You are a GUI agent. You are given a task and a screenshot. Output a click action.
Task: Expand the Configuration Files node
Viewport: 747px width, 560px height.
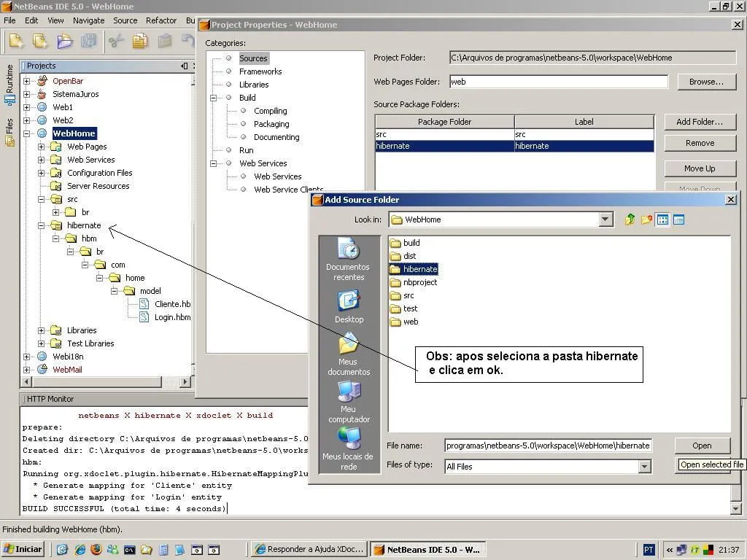point(41,173)
